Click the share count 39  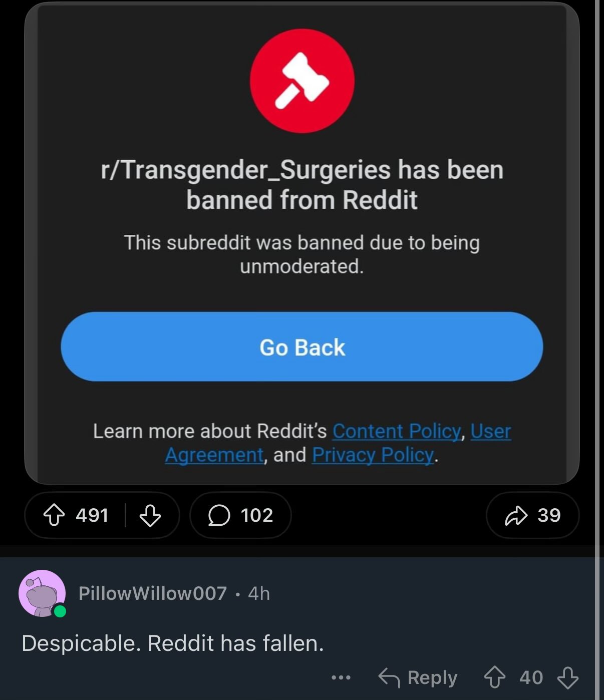coord(549,515)
